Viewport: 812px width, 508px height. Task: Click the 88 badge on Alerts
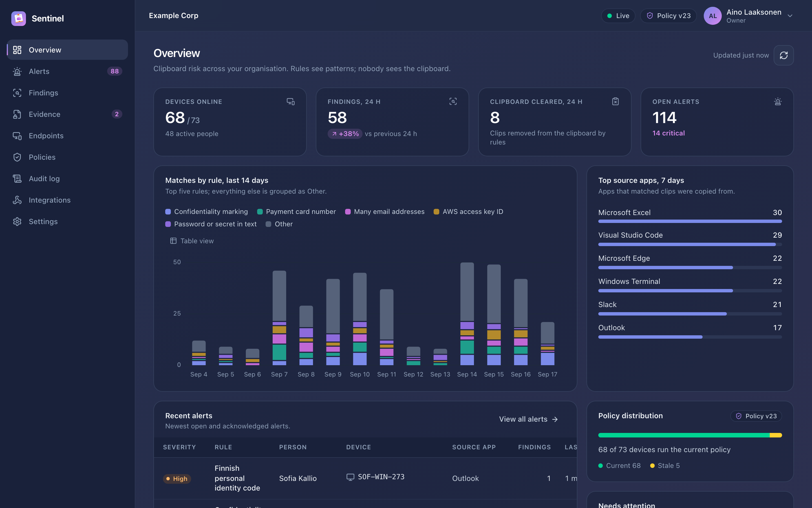(x=115, y=71)
